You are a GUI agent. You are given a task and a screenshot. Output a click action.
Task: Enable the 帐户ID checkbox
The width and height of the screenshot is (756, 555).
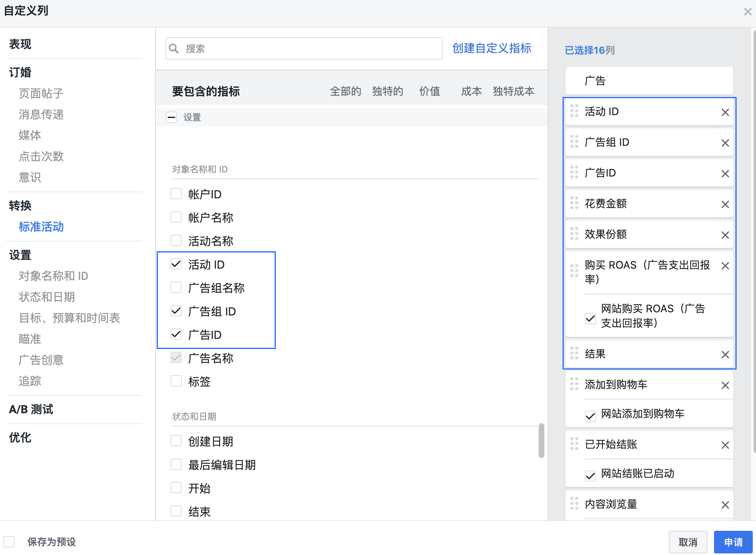[176, 194]
